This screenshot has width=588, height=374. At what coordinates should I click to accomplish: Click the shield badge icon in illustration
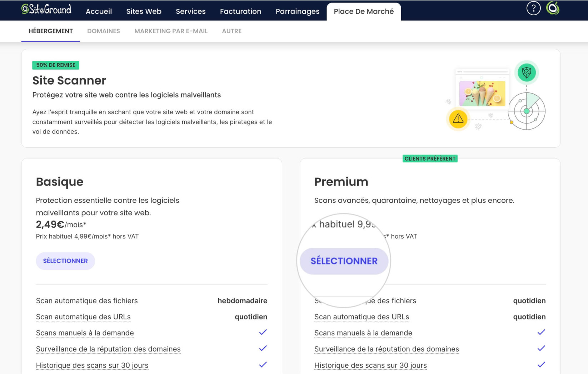coord(527,72)
